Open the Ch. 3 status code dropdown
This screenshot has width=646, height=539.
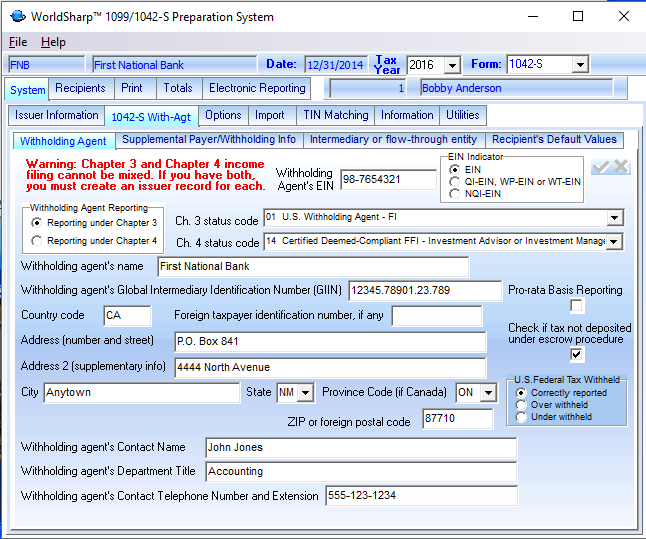pyautogui.click(x=613, y=218)
